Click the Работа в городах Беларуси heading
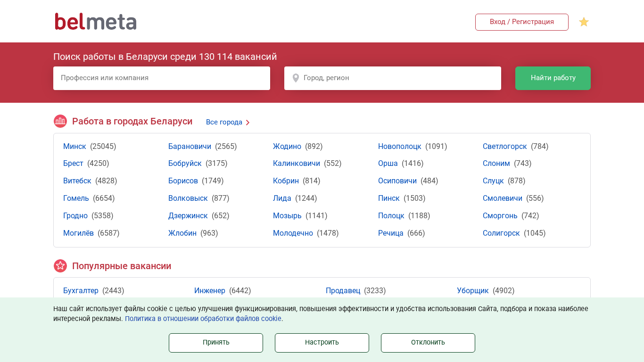The image size is (644, 362). coord(132,122)
